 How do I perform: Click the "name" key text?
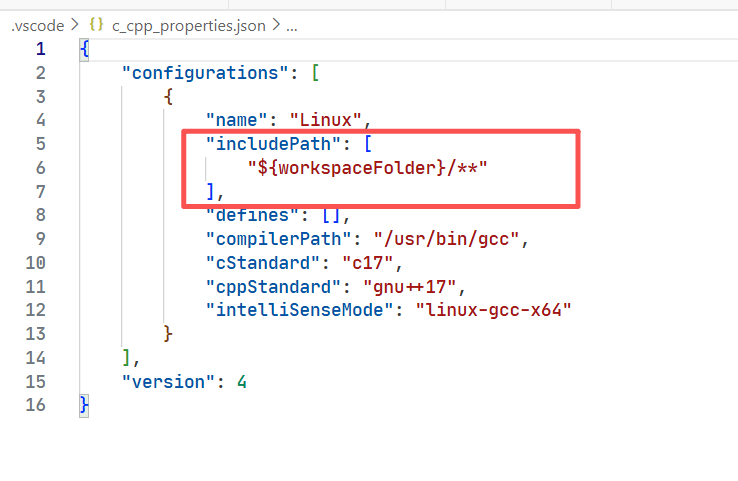pos(237,120)
